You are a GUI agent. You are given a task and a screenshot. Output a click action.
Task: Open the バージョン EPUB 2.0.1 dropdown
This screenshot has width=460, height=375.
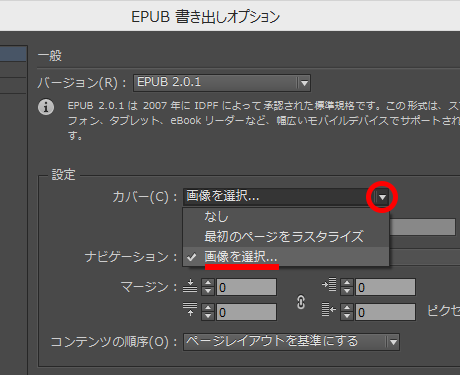[x=222, y=83]
